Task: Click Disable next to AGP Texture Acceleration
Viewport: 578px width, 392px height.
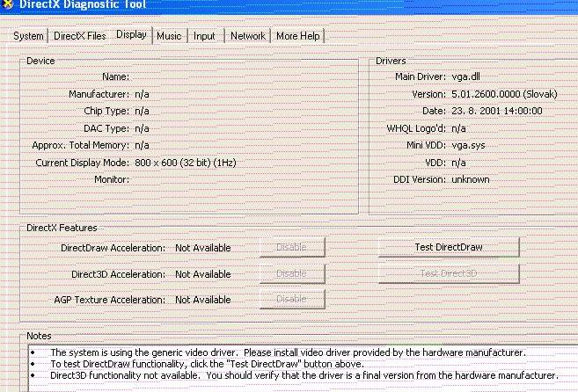Action: (x=292, y=299)
